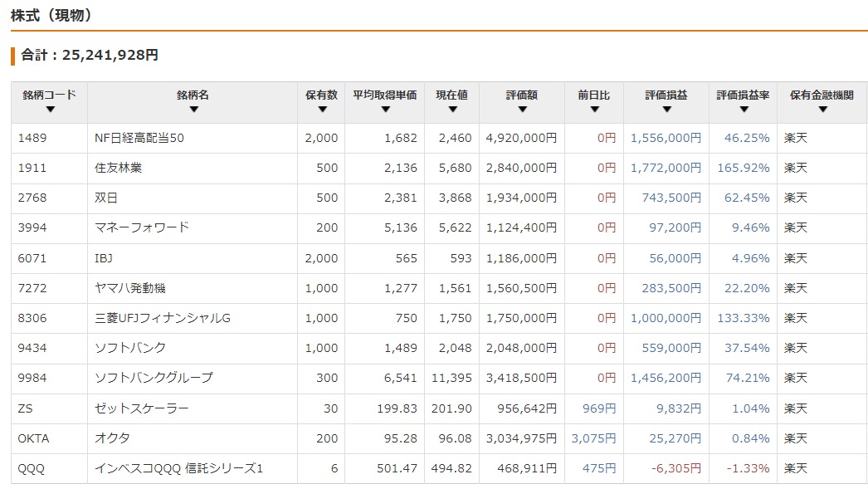Sort by 銘柄名 column arrow
This screenshot has width=868, height=489.
[x=193, y=110]
